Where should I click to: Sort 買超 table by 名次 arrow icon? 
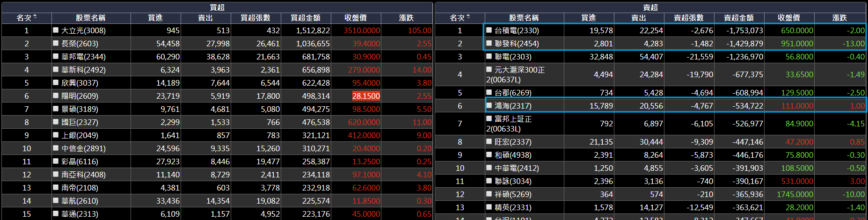(x=35, y=17)
